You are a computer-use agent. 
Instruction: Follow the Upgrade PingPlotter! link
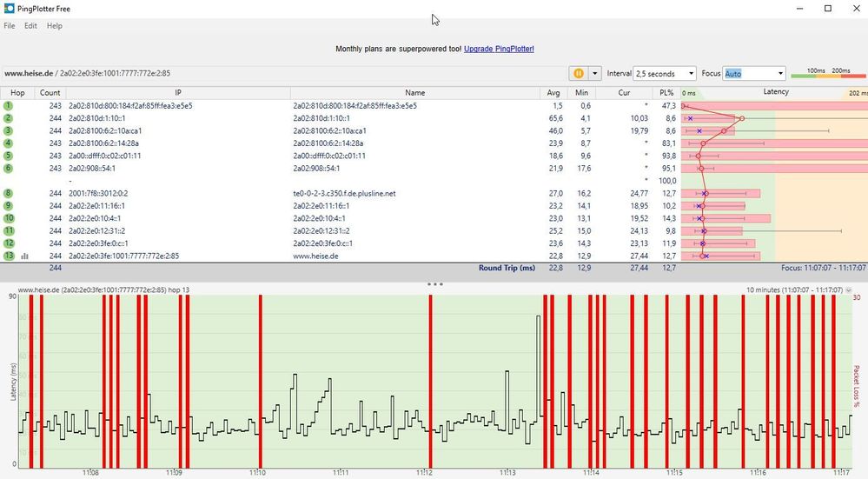499,49
